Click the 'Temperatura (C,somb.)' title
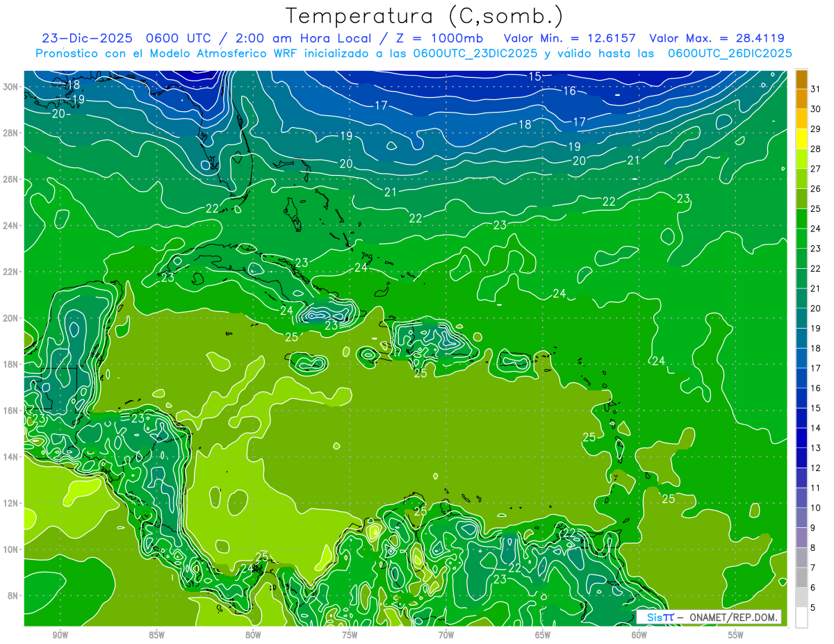Image resolution: width=834 pixels, height=644 pixels. (425, 16)
